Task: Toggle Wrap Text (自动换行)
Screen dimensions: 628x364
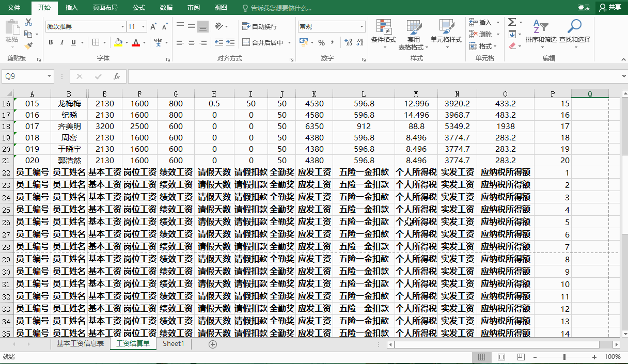Action: point(259,26)
